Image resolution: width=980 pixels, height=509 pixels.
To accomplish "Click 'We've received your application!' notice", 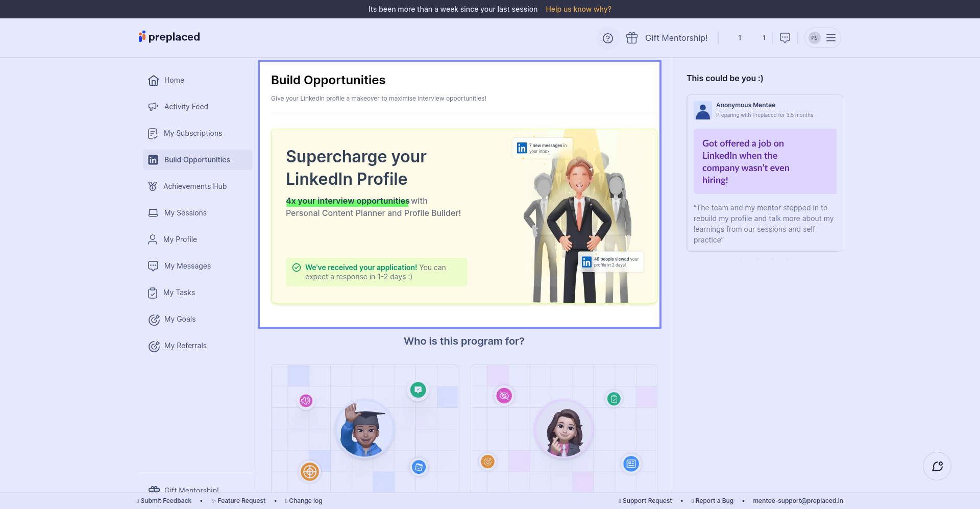I will [x=376, y=272].
